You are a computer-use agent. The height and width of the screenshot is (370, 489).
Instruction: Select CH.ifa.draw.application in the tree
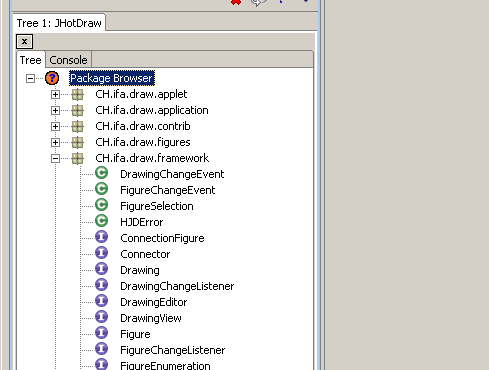(x=152, y=110)
